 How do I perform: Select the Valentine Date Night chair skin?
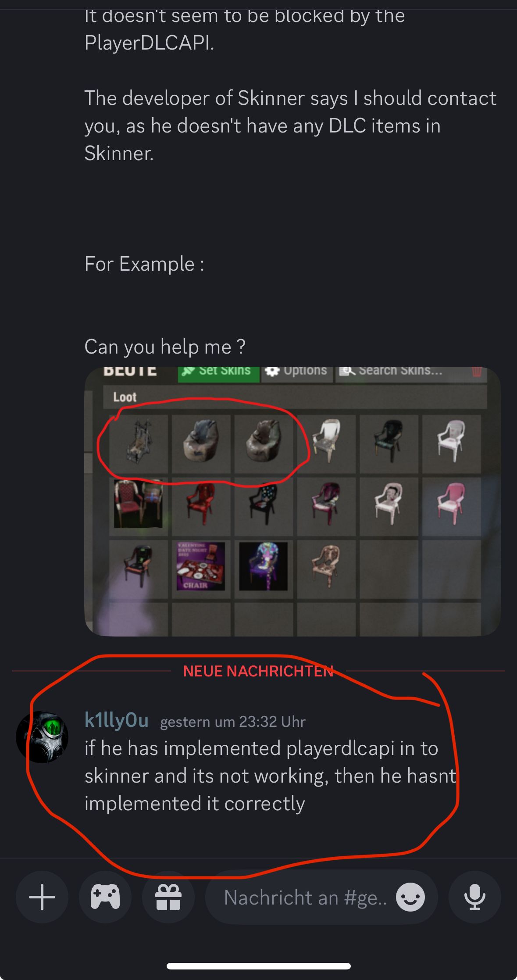(201, 566)
